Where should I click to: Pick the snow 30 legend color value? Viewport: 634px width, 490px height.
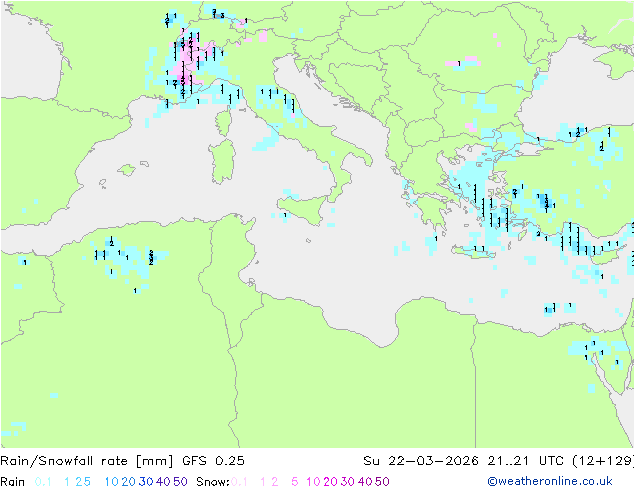coord(348,482)
